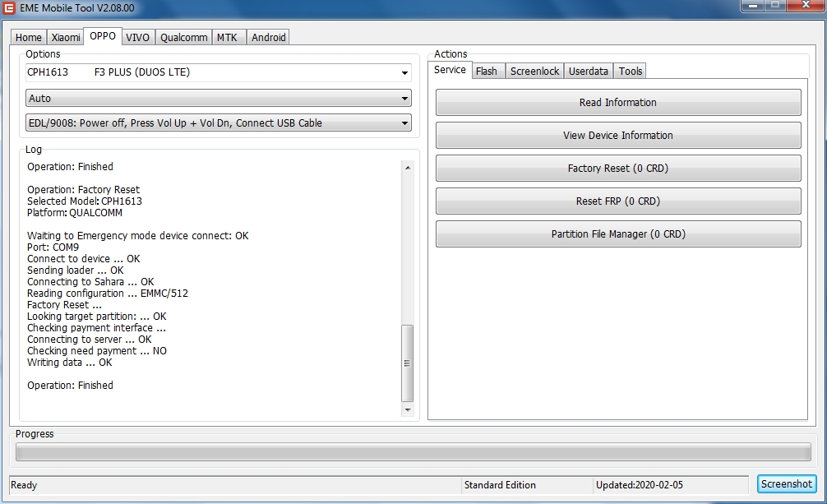Click log line 'Checking need payment ... NO'
This screenshot has height=504, width=827.
click(96, 351)
